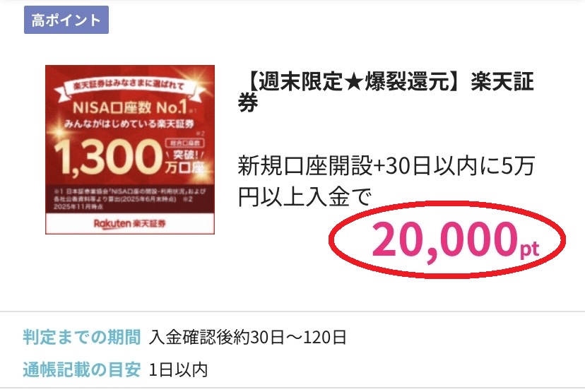Click the 判定までの期間 label

pos(82,337)
